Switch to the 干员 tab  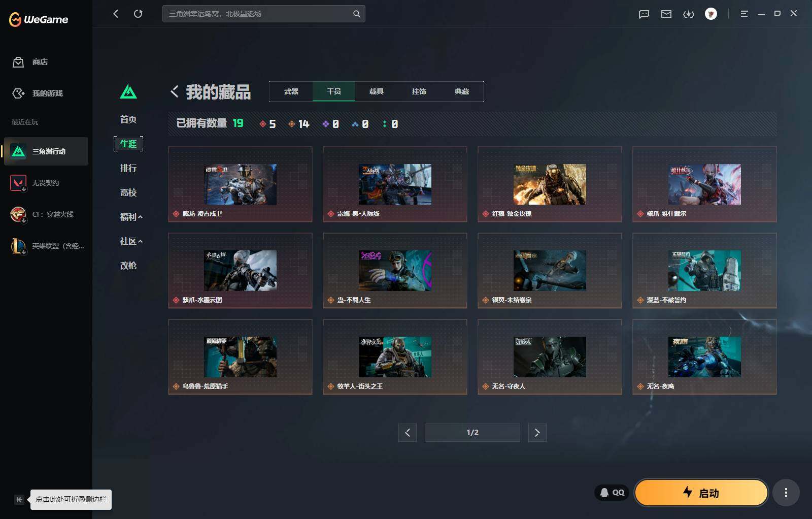tap(334, 91)
